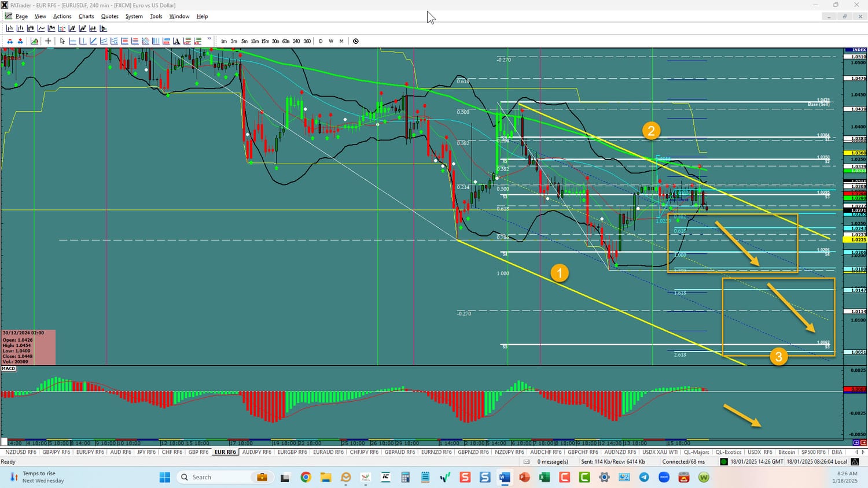Switch to 5m timeframe
The image size is (868, 488).
click(244, 41)
